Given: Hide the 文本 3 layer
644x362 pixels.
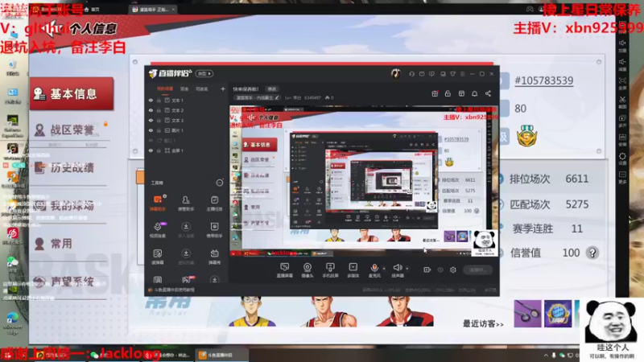Looking at the screenshot, I should (x=151, y=120).
